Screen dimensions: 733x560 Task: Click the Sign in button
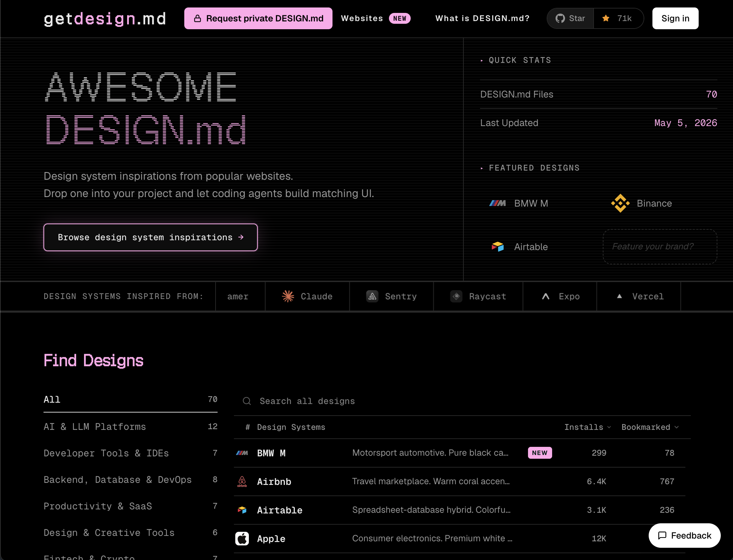(675, 18)
